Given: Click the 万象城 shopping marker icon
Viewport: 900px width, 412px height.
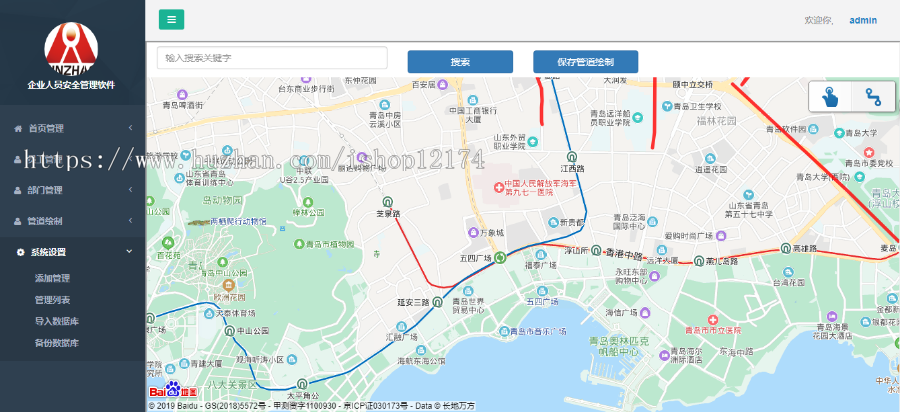Looking at the screenshot, I should point(474,232).
